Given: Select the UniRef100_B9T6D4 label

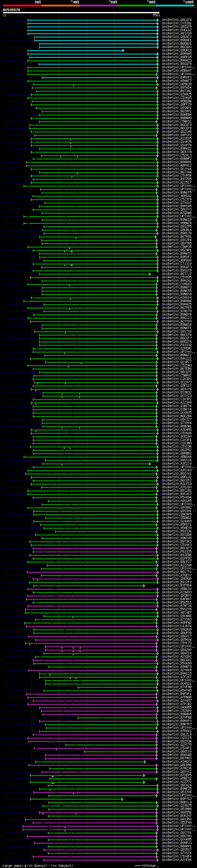Looking at the screenshot, I should (x=176, y=88).
